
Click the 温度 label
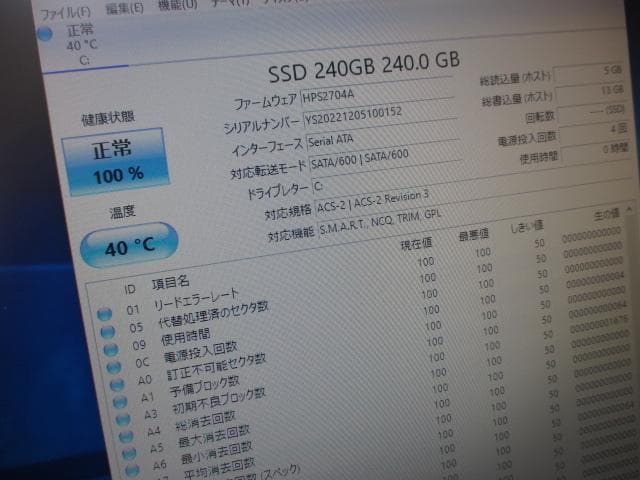122,212
